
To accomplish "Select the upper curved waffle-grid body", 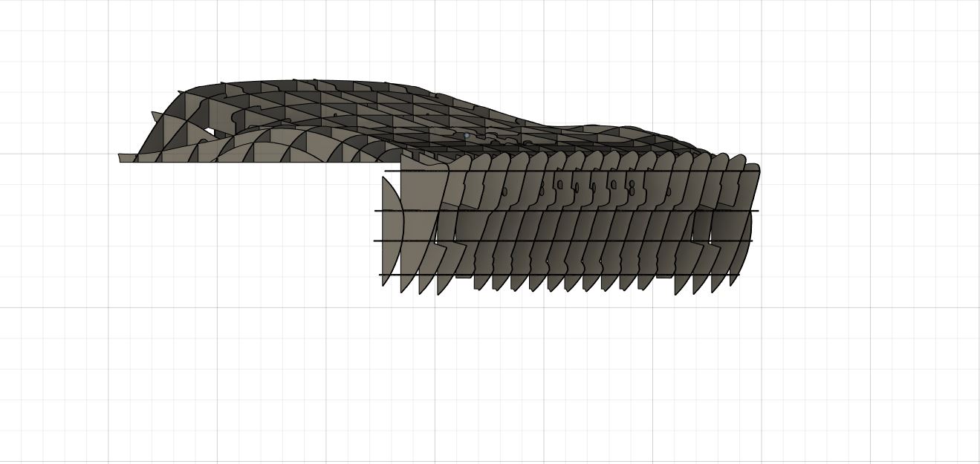I will pos(416,121).
